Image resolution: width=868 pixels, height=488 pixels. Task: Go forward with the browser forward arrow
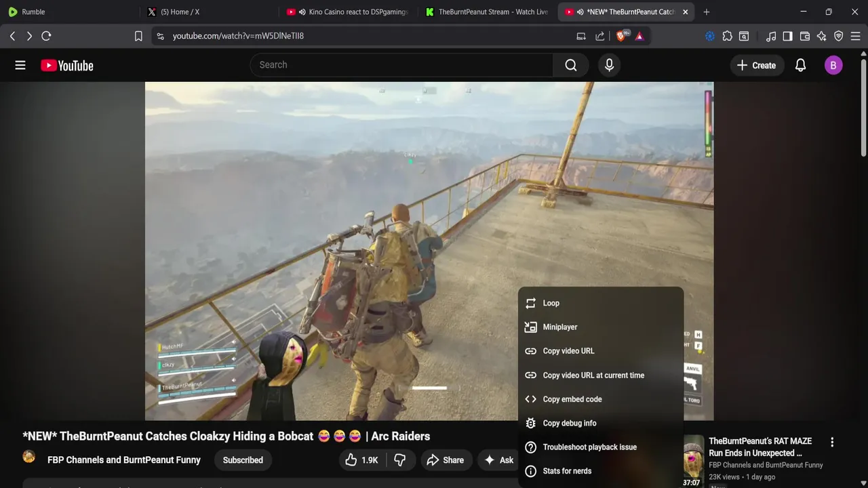tap(29, 36)
